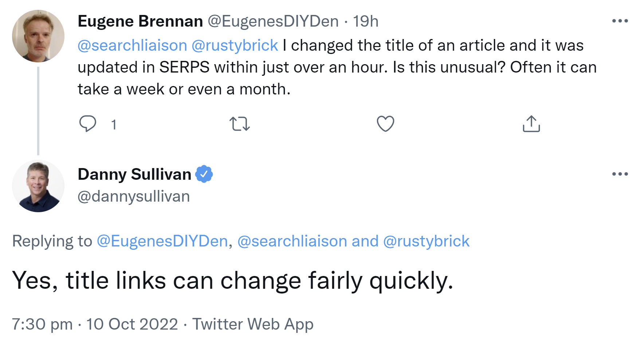
Task: Click the @dannysullivan handle
Action: click(x=134, y=197)
